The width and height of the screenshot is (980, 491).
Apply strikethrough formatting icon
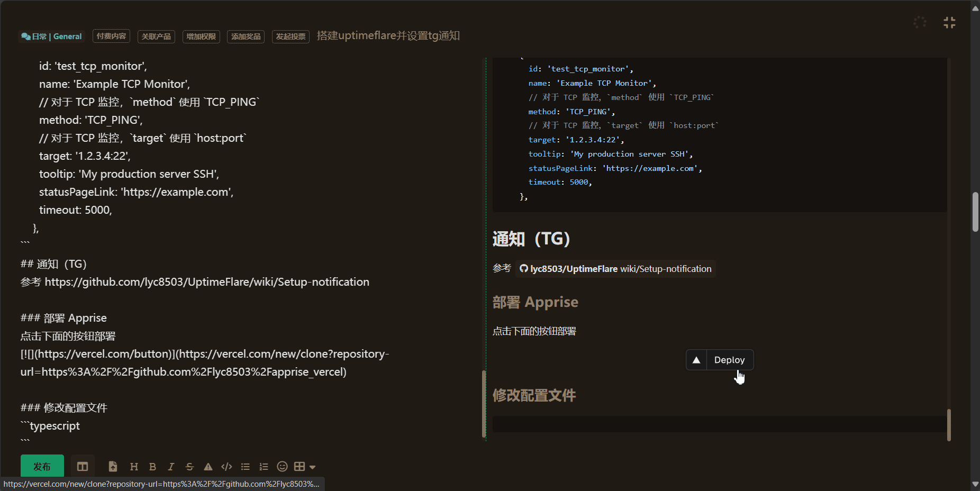click(189, 467)
